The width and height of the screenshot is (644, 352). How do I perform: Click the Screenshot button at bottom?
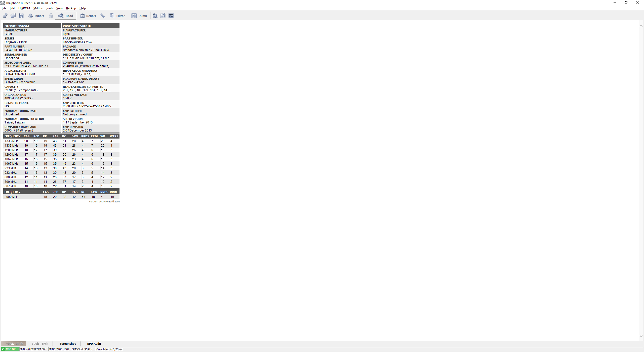67,344
